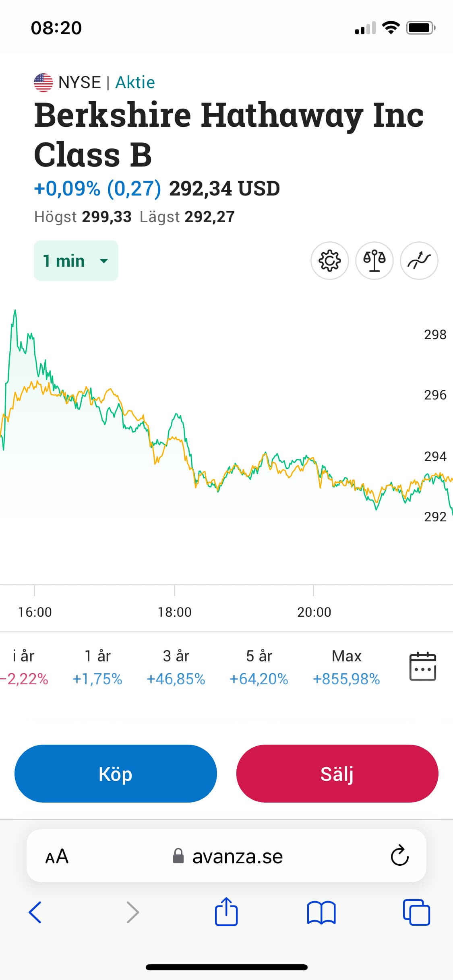Follow the Aktie link
Screen dimensions: 453x980
point(135,82)
